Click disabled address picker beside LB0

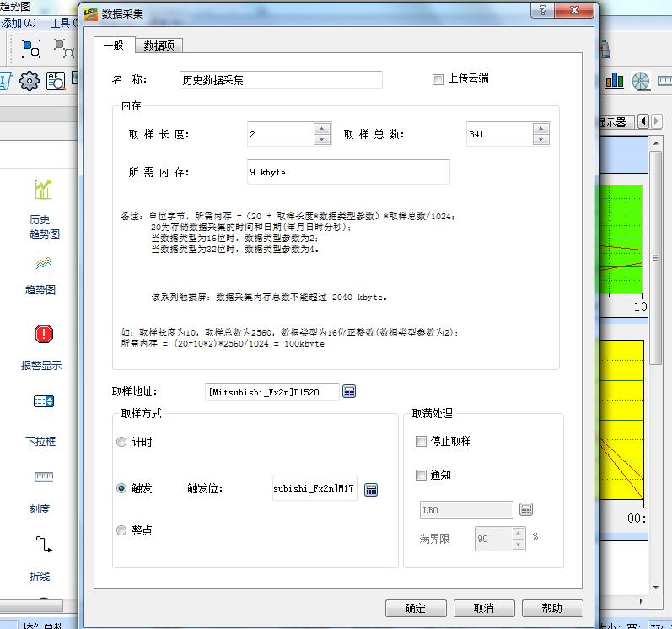tap(526, 509)
